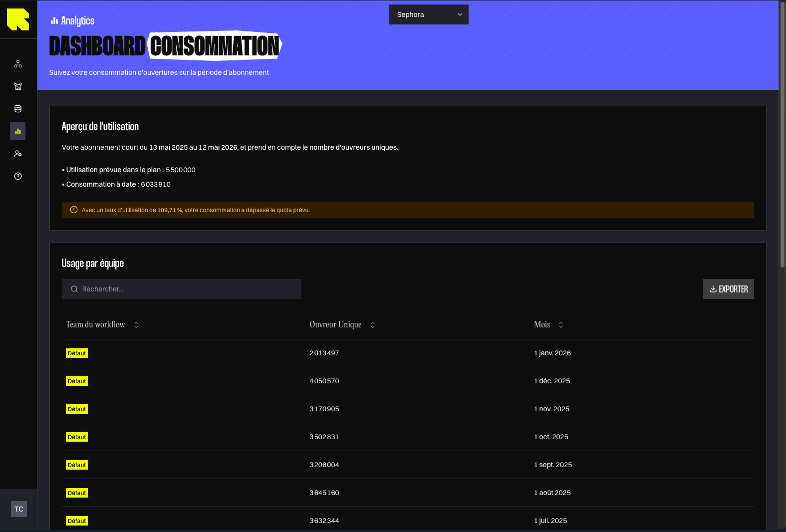This screenshot has width=786, height=532.
Task: Click the value 3632344
Action: point(324,521)
